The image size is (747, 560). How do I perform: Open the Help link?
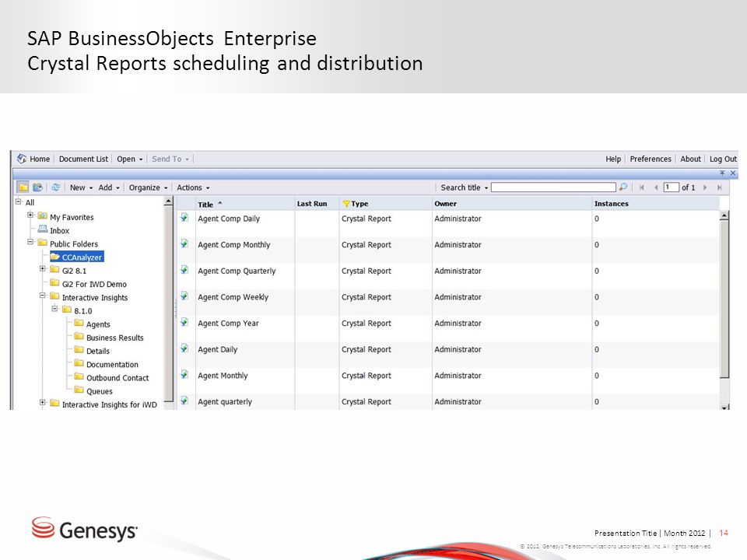(x=613, y=159)
